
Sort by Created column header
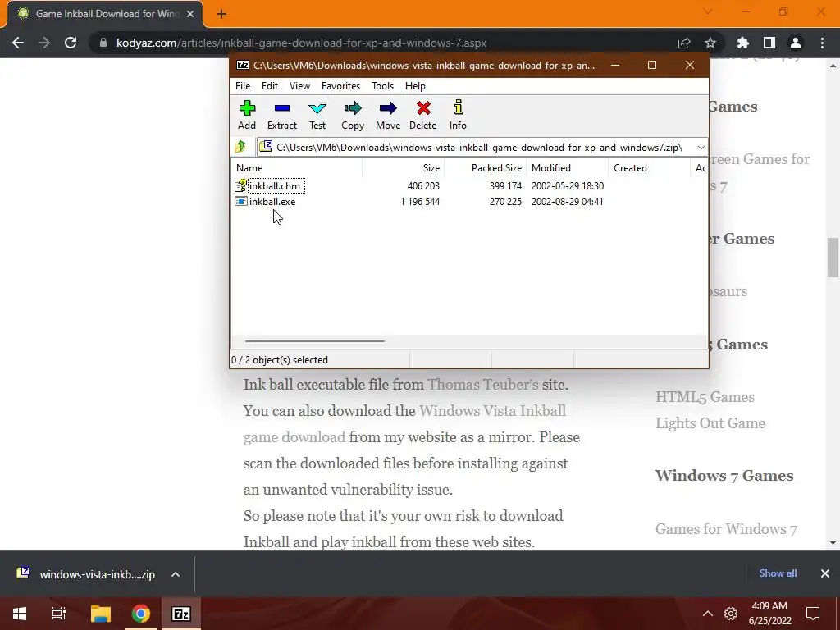(x=650, y=167)
